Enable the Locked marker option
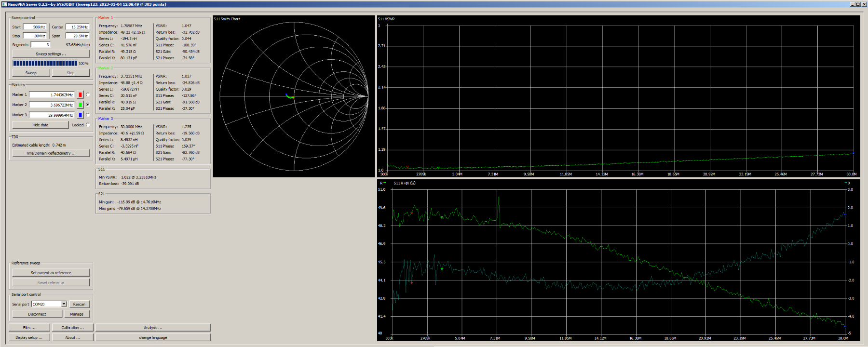The width and height of the screenshot is (868, 347). (88, 125)
